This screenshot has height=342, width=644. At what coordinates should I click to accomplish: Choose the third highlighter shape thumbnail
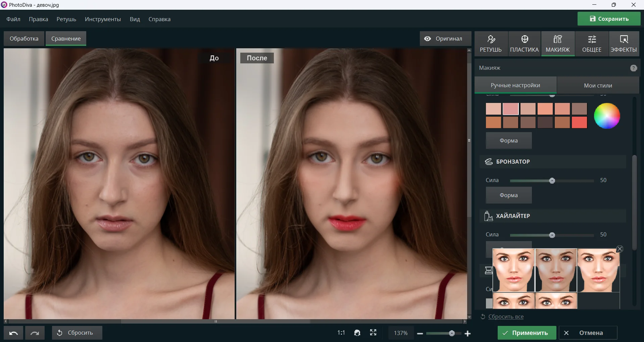[x=598, y=270]
